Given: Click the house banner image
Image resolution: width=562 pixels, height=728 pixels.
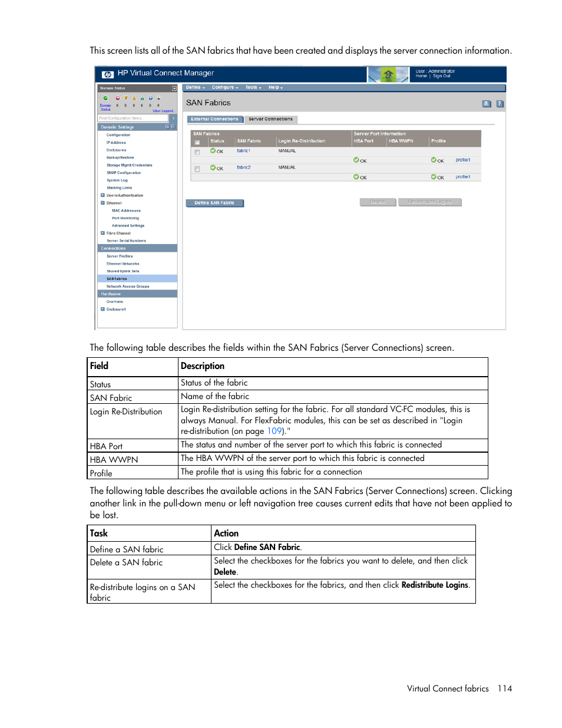Looking at the screenshot, I should [388, 75].
